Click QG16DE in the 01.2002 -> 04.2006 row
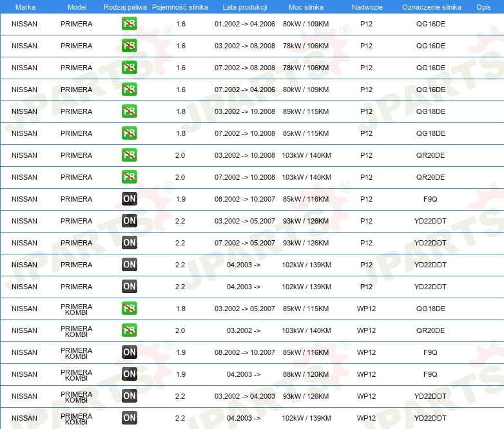The width and height of the screenshot is (504, 429). point(431,24)
